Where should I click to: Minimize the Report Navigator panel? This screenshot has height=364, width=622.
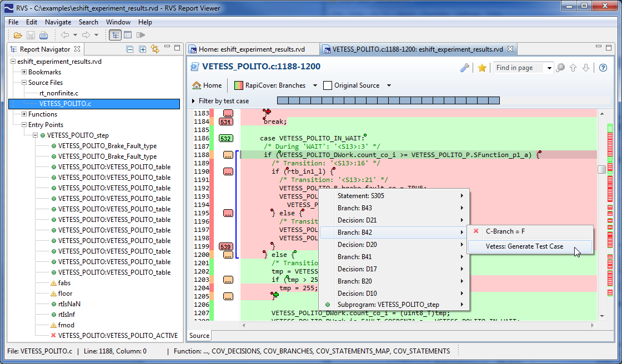[x=167, y=47]
